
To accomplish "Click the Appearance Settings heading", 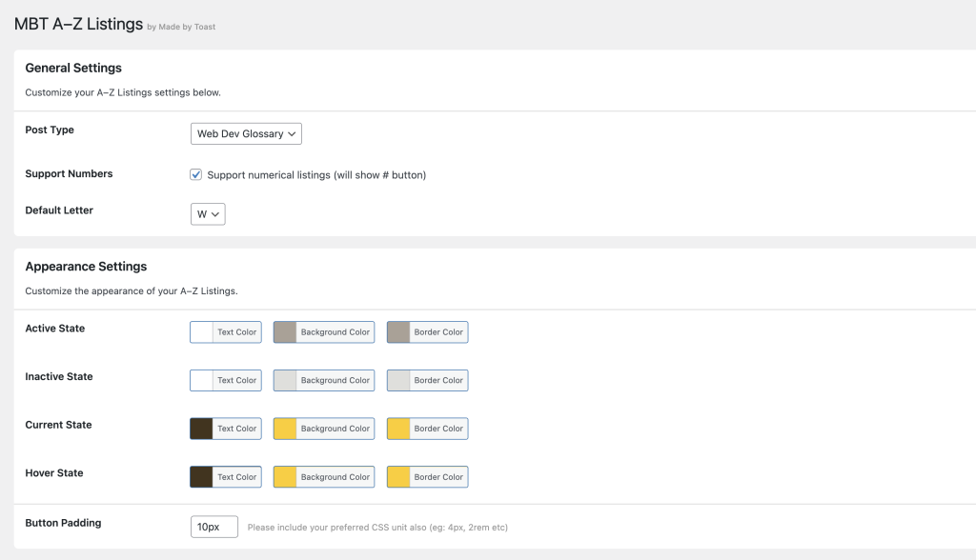I will pyautogui.click(x=86, y=267).
